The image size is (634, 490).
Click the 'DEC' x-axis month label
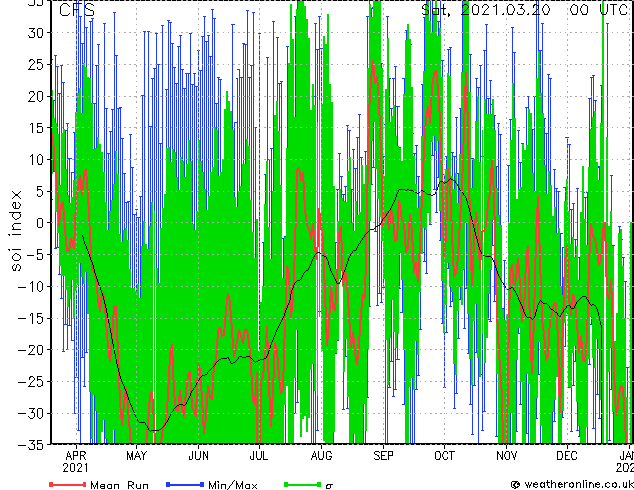pos(566,456)
